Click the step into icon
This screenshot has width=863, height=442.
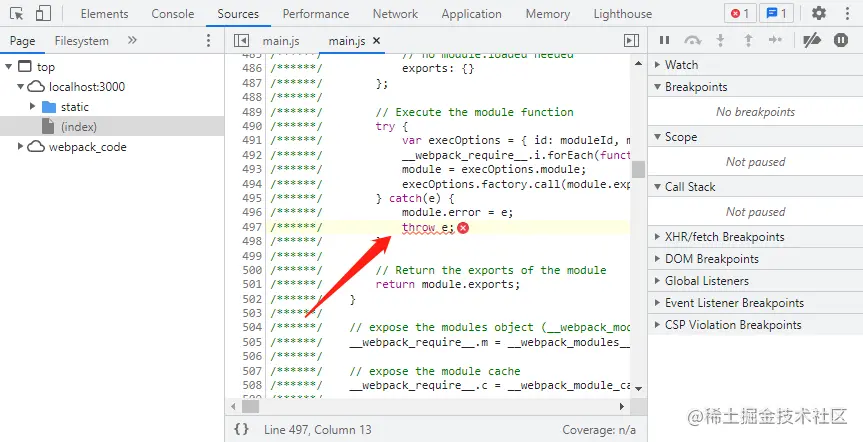click(720, 40)
